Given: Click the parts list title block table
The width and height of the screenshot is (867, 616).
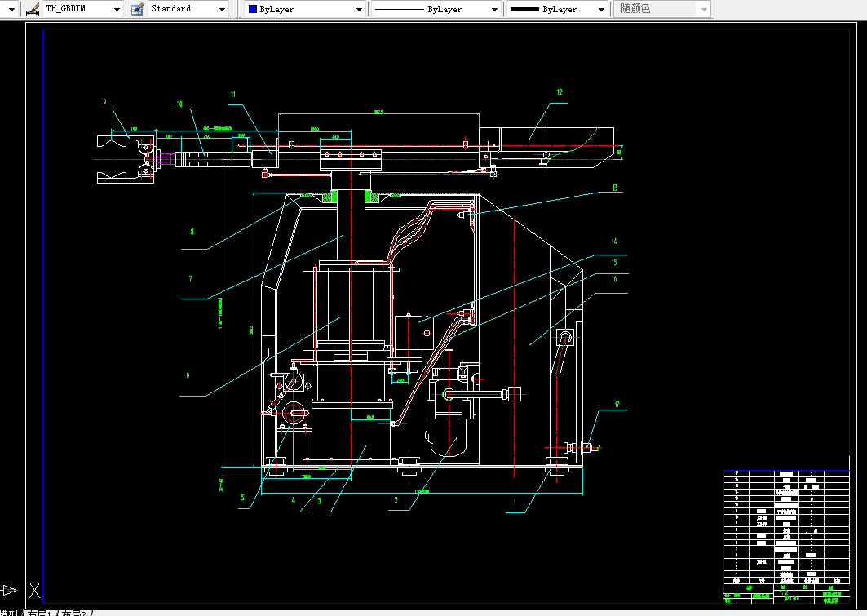Looking at the screenshot, I should (x=786, y=536).
